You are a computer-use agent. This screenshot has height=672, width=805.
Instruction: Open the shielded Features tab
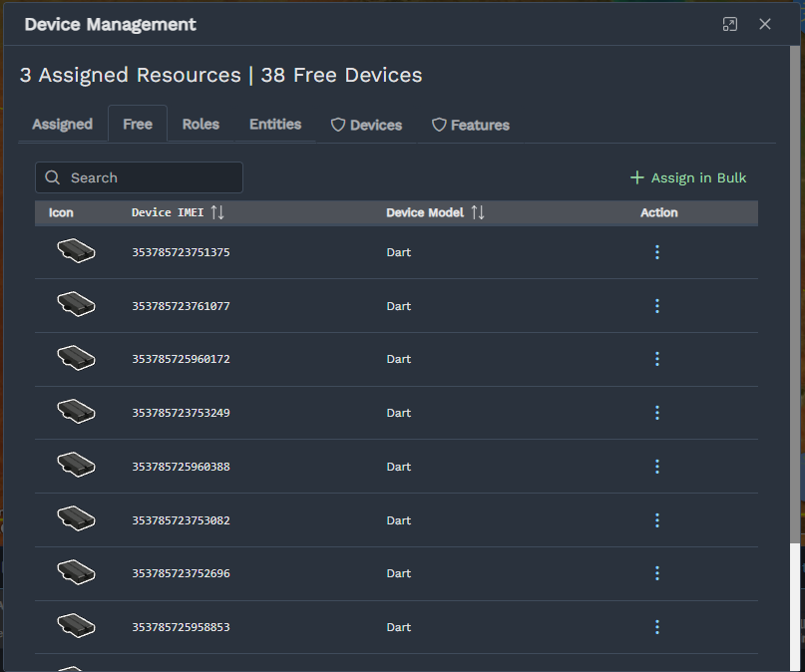[x=471, y=125]
